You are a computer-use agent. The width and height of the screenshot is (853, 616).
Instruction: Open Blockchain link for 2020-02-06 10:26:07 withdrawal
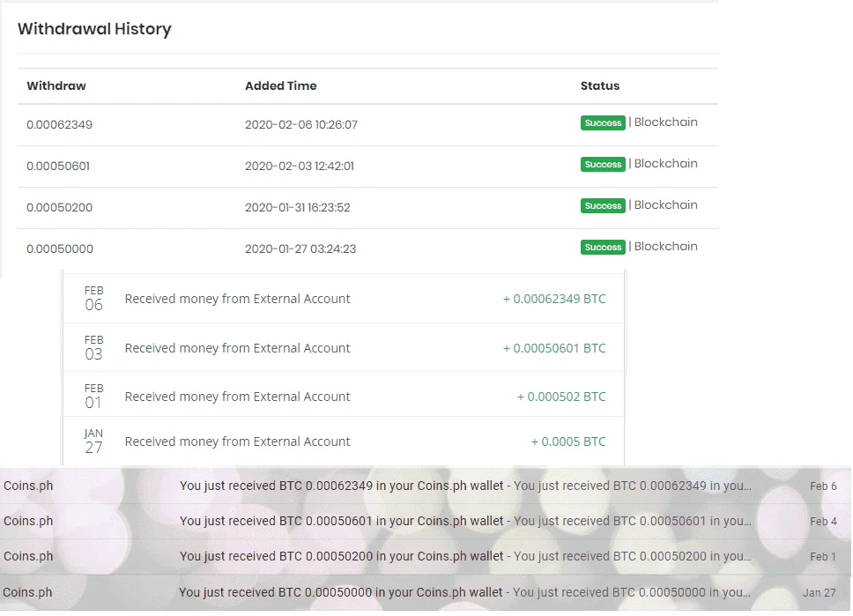click(x=666, y=122)
